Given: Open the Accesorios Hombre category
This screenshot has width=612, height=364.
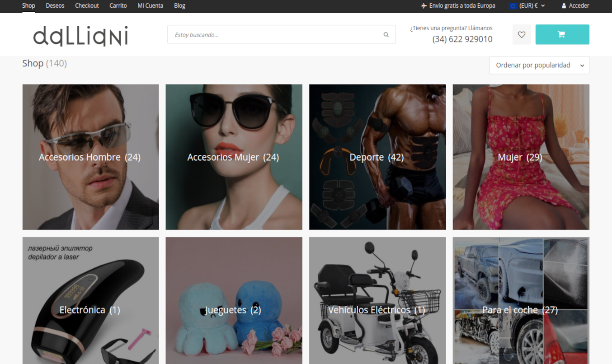Looking at the screenshot, I should pyautogui.click(x=90, y=157).
